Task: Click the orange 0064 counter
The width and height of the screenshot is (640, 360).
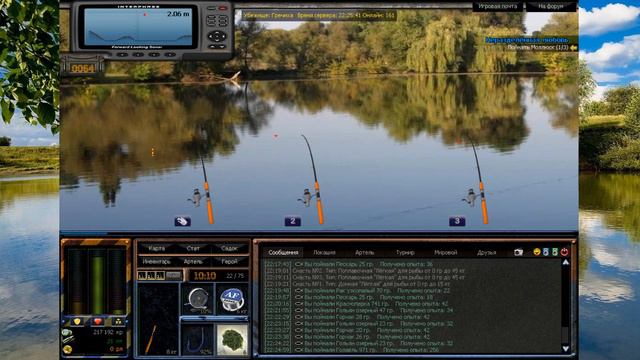Action: click(82, 69)
